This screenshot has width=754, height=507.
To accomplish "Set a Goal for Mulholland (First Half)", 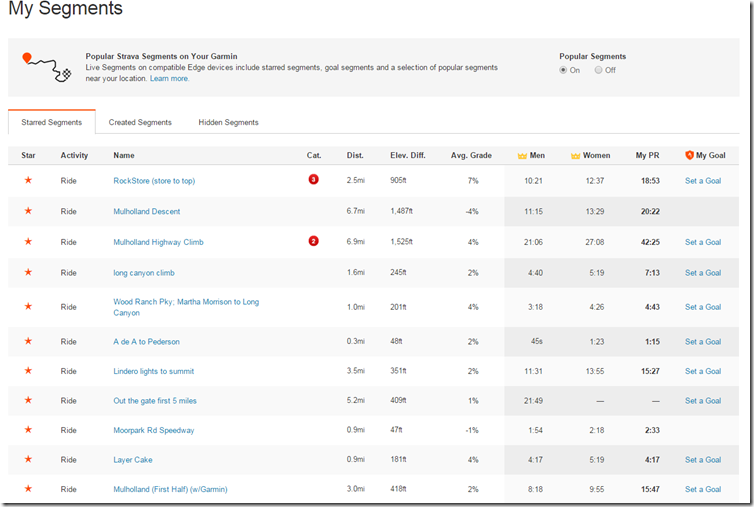I will 703,489.
